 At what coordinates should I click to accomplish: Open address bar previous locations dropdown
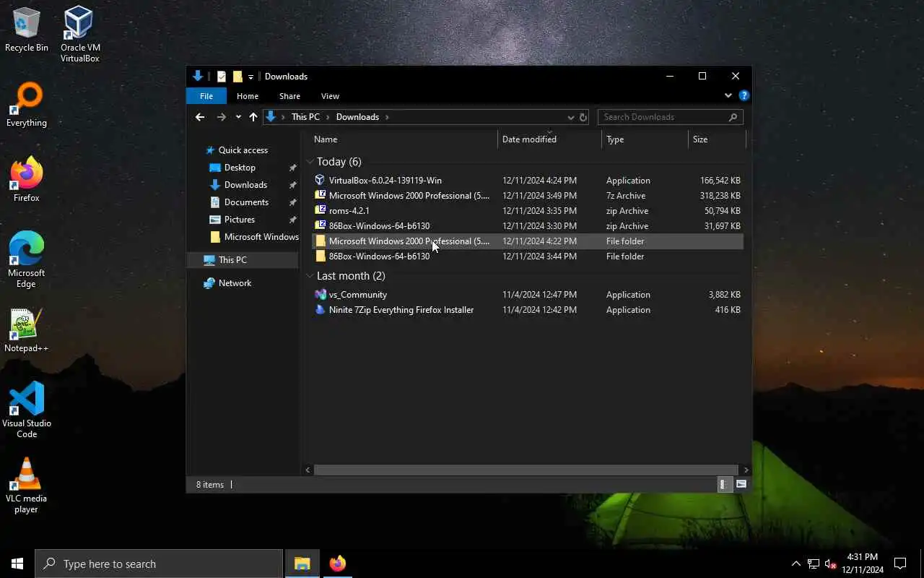tap(571, 117)
